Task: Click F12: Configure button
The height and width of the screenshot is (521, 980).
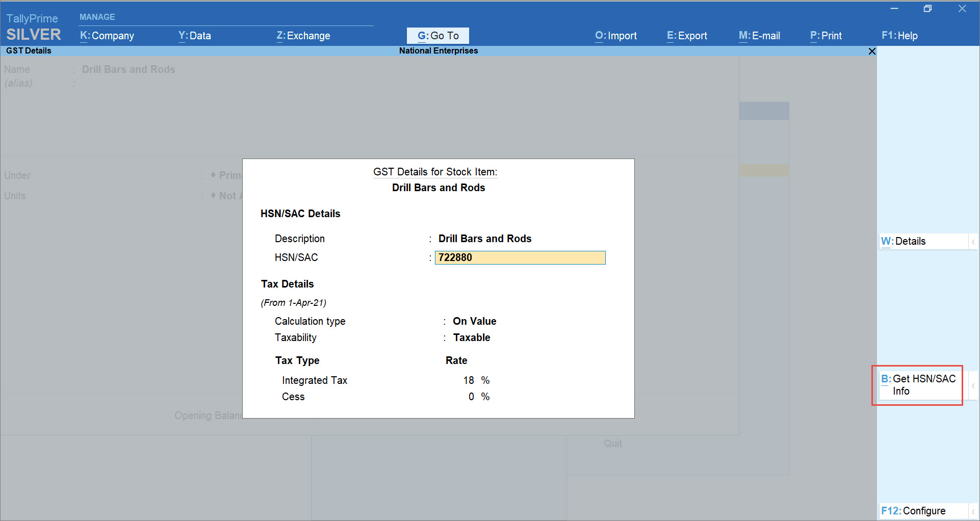Action: coord(923,511)
